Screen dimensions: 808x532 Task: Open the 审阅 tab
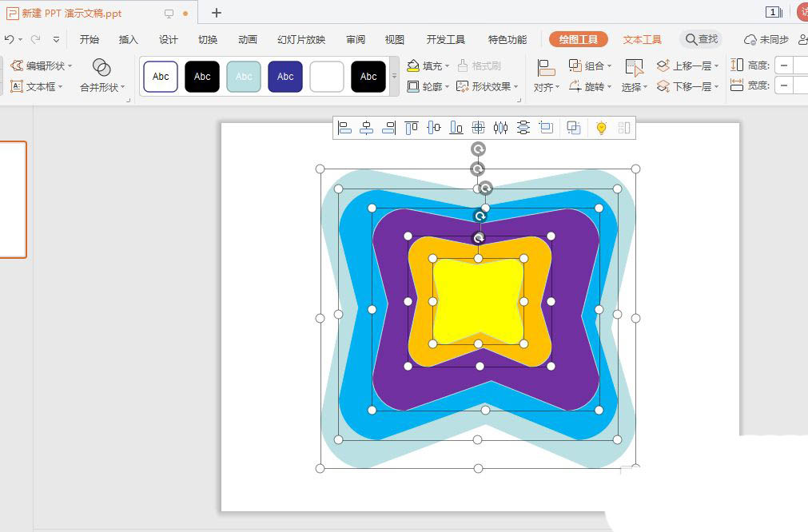356,40
